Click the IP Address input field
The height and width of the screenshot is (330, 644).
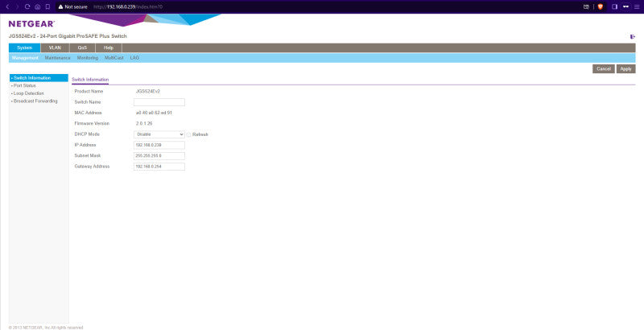coord(159,146)
